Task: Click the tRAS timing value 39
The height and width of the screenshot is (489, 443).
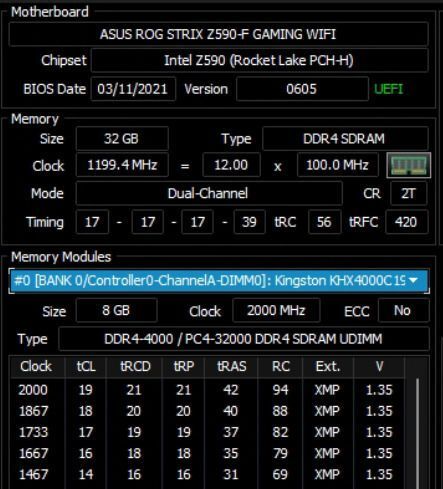Action: click(249, 222)
